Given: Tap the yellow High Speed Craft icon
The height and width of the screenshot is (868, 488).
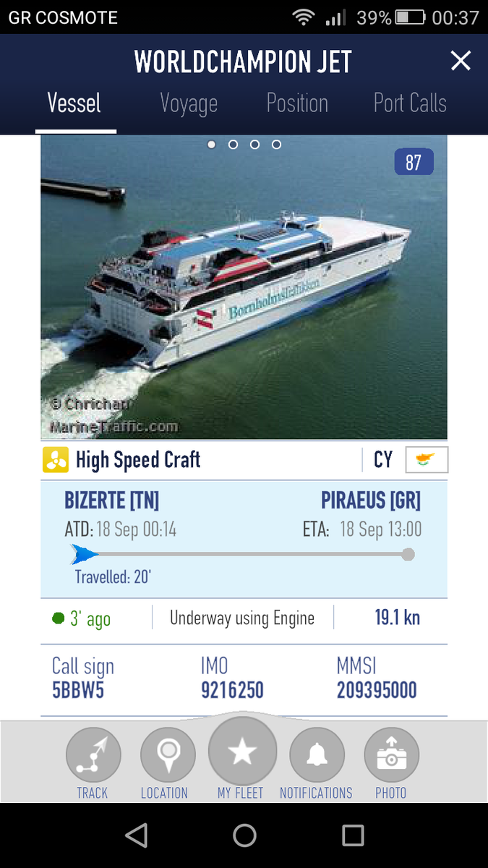Looking at the screenshot, I should (56, 460).
